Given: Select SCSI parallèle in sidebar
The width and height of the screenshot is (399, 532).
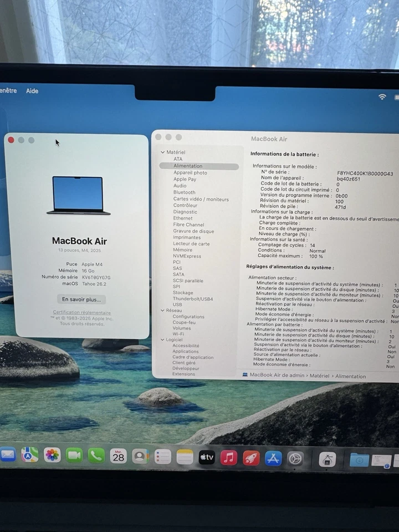Looking at the screenshot, I should 188,280.
